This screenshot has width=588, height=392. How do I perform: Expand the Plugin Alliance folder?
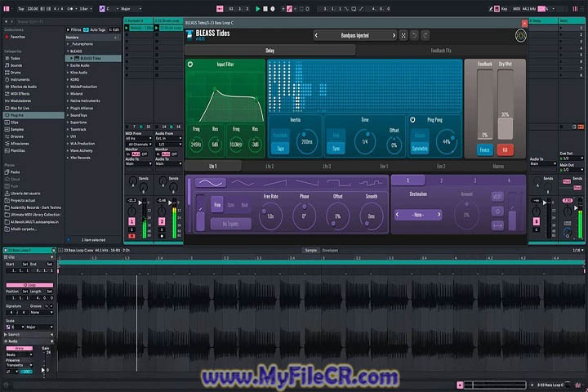68,108
